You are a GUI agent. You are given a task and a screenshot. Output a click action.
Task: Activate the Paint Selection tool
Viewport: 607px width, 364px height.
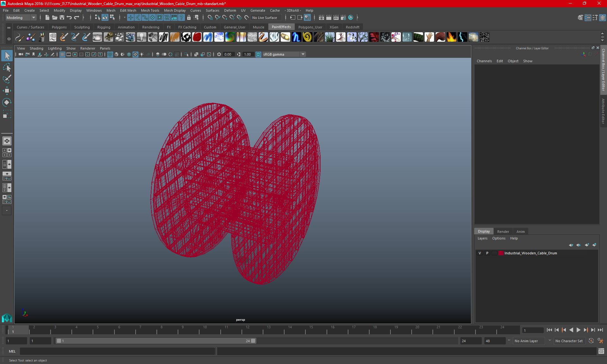coord(7,79)
